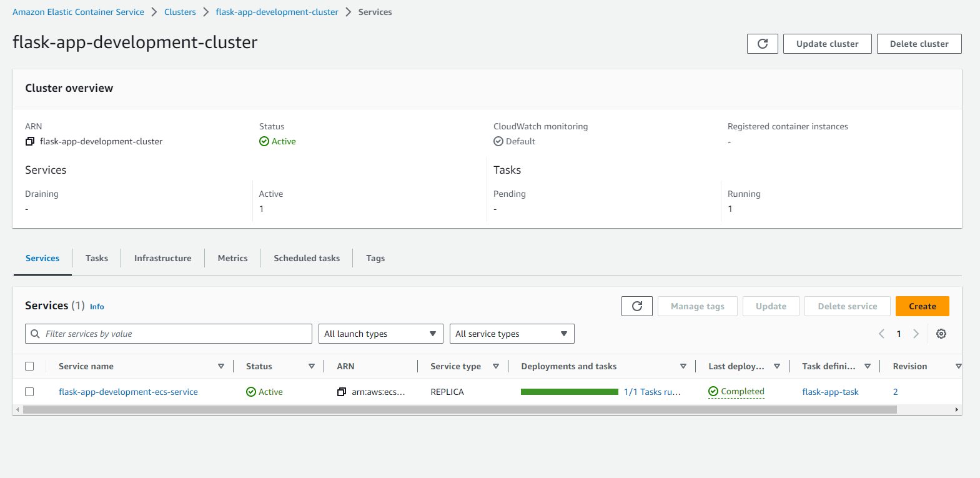Open flask-app-development-cluster breadcrumb link
Screen dimensions: 980x478
tap(277, 12)
